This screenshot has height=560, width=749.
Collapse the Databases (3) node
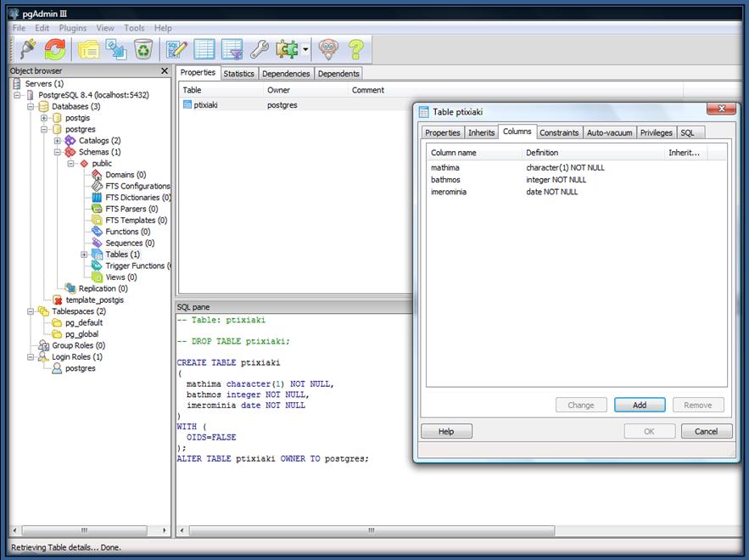31,107
